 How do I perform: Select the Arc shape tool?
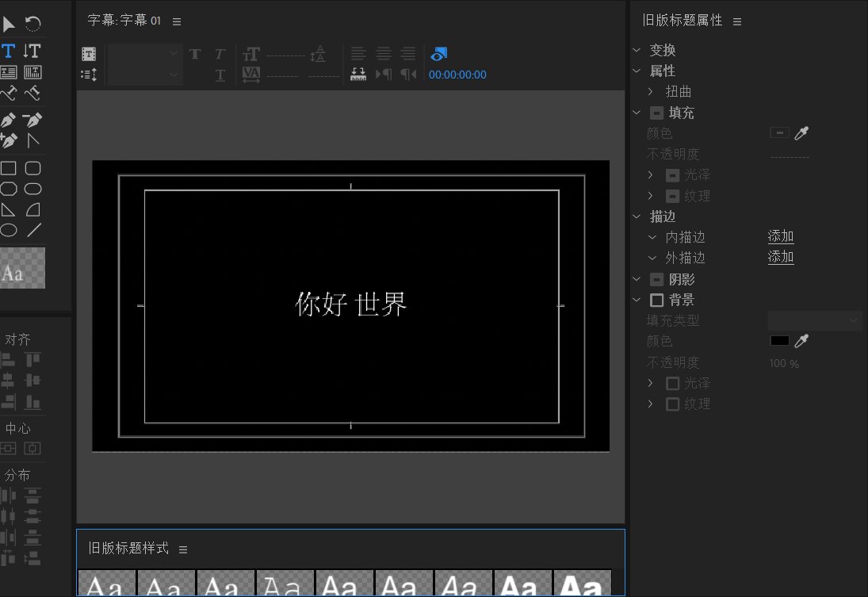[33, 210]
